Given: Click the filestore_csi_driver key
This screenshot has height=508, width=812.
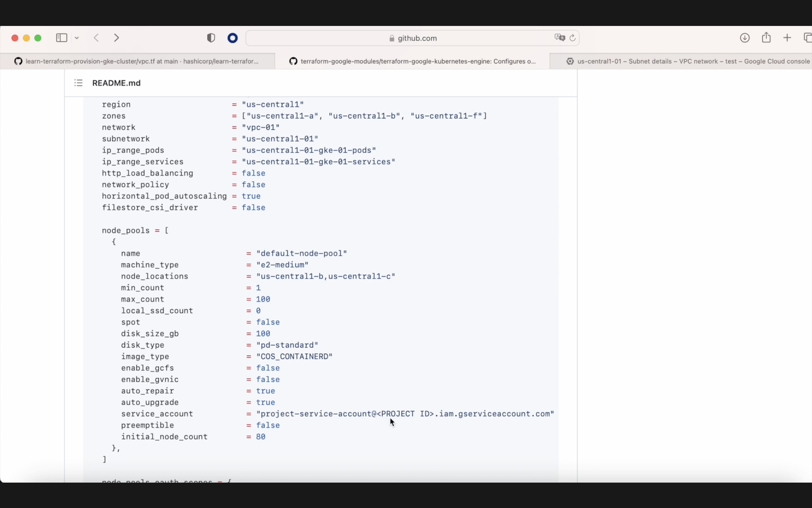Looking at the screenshot, I should [150, 208].
